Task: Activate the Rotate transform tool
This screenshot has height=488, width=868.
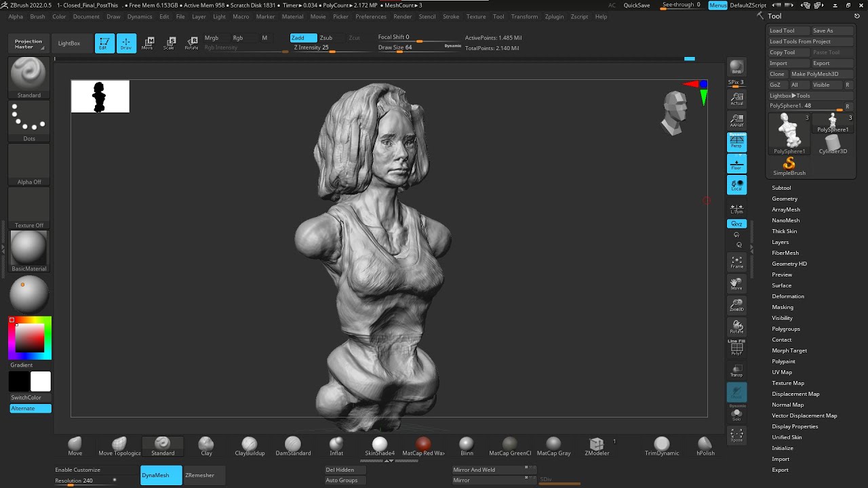Action: (x=191, y=43)
